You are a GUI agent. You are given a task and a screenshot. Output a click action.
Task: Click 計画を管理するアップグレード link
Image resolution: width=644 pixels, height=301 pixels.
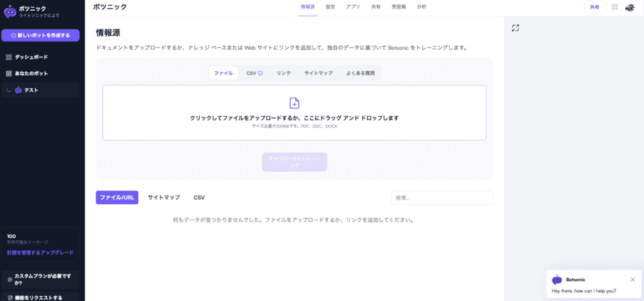(40, 252)
